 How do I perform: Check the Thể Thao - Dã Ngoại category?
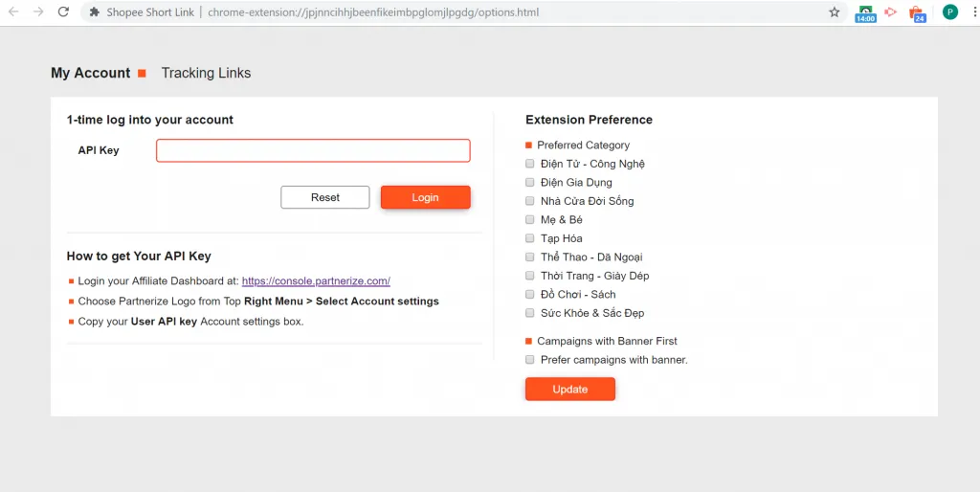click(x=530, y=257)
